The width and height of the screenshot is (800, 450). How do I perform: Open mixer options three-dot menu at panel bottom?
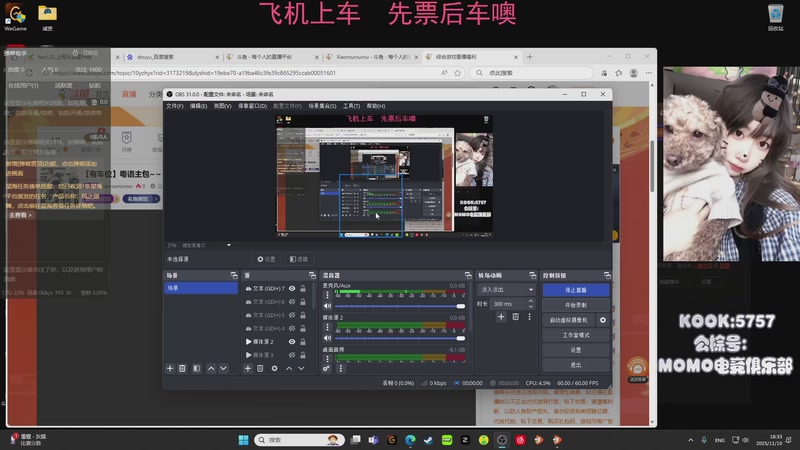pyautogui.click(x=341, y=368)
